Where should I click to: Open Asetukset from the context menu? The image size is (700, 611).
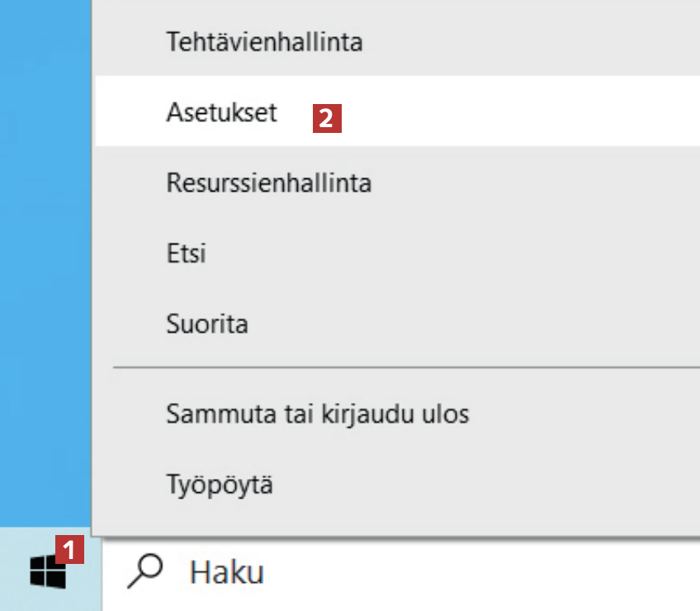click(221, 112)
